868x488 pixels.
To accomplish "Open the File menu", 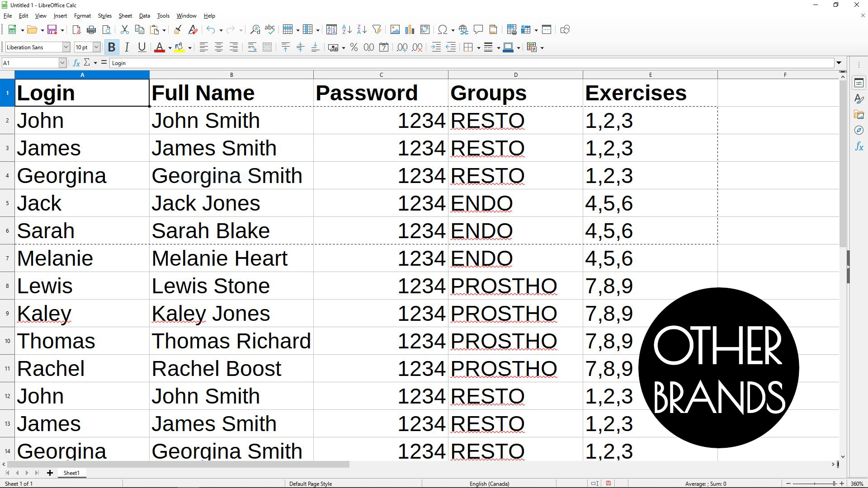I will (x=8, y=16).
